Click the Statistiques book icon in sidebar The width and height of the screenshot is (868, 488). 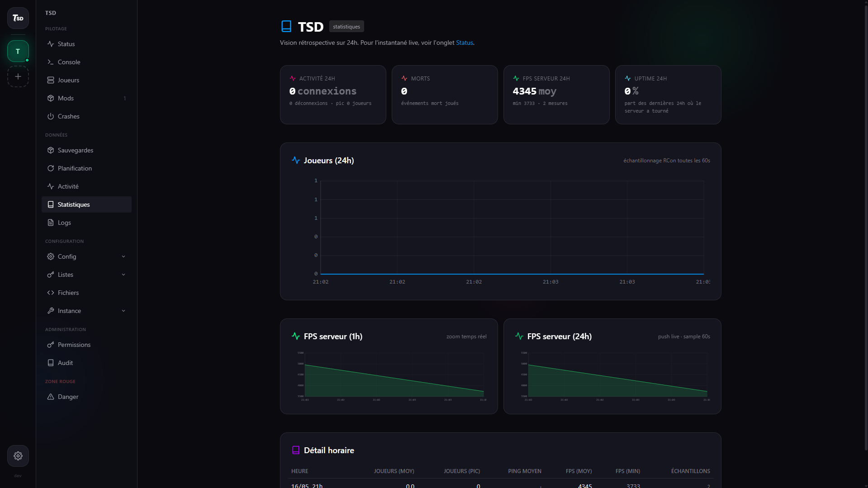(x=51, y=204)
